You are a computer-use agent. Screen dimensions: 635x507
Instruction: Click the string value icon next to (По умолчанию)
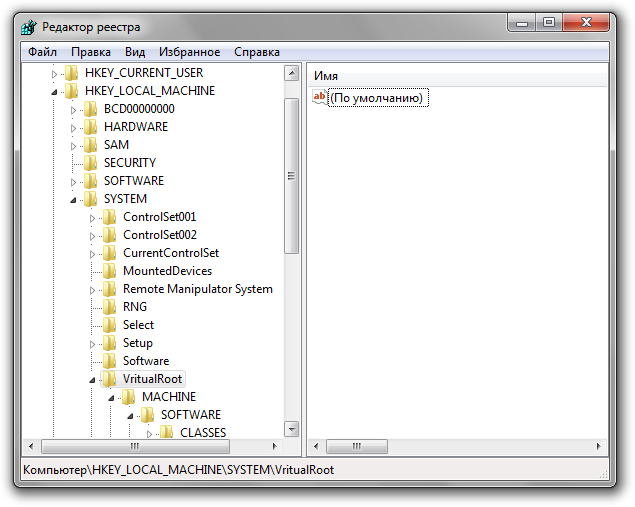320,97
